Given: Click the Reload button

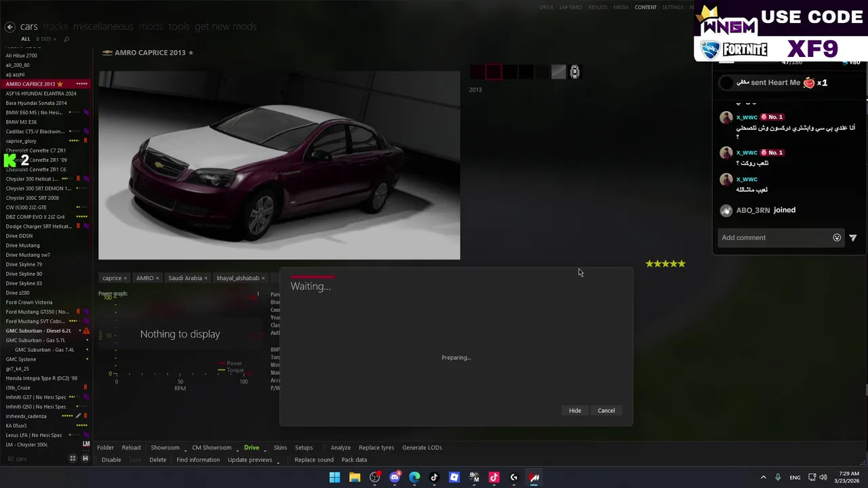Looking at the screenshot, I should click(x=131, y=448).
